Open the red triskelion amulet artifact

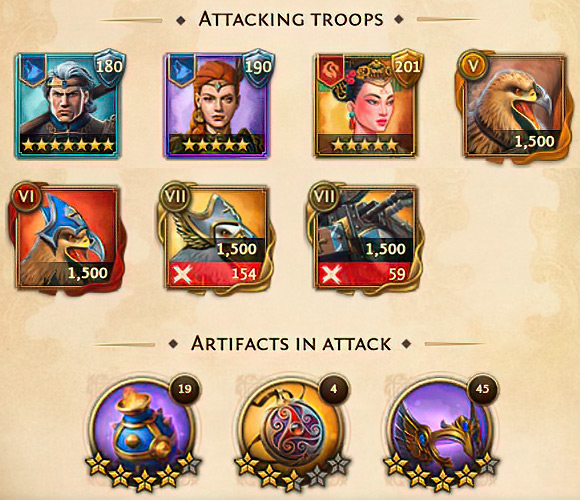click(x=292, y=431)
